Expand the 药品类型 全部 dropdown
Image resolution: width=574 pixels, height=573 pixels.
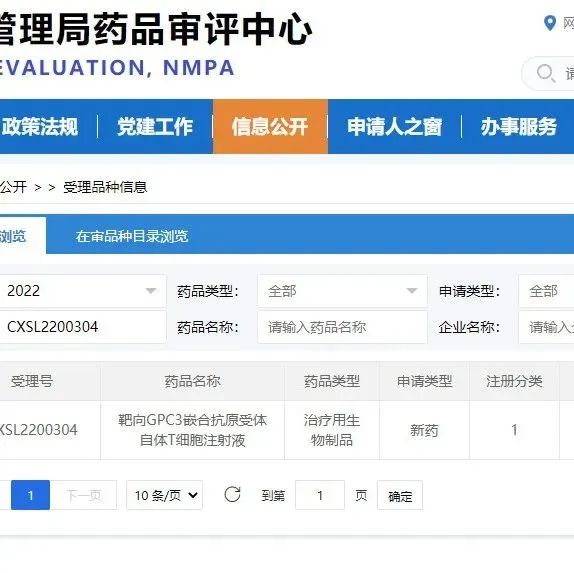tap(342, 291)
